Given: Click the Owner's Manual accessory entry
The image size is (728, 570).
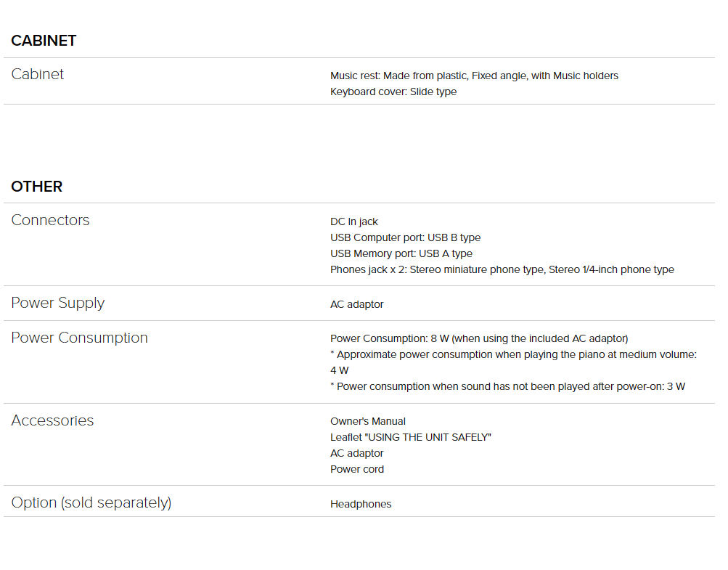Looking at the screenshot, I should pos(368,421).
